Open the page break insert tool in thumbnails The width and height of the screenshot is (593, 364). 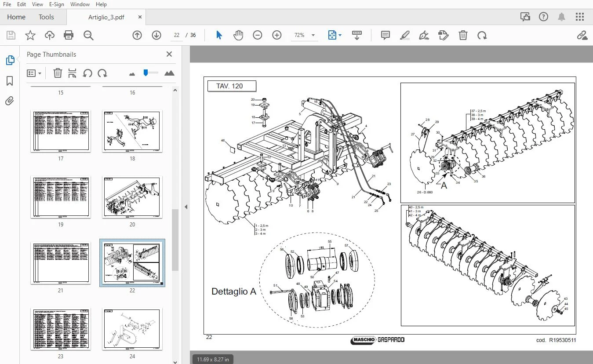[73, 73]
